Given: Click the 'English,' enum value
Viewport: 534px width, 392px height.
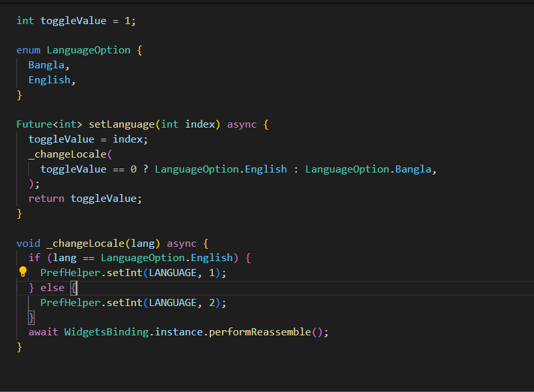Looking at the screenshot, I should (x=51, y=80).
